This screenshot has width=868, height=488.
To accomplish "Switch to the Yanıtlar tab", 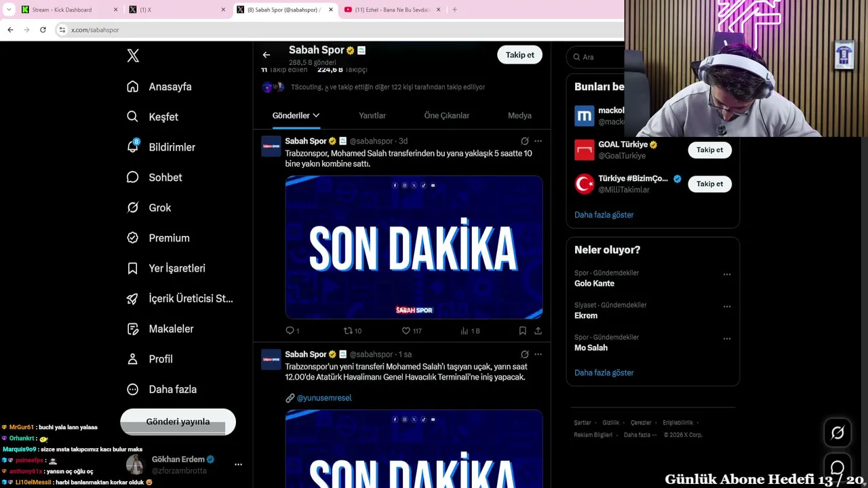I will click(x=372, y=115).
